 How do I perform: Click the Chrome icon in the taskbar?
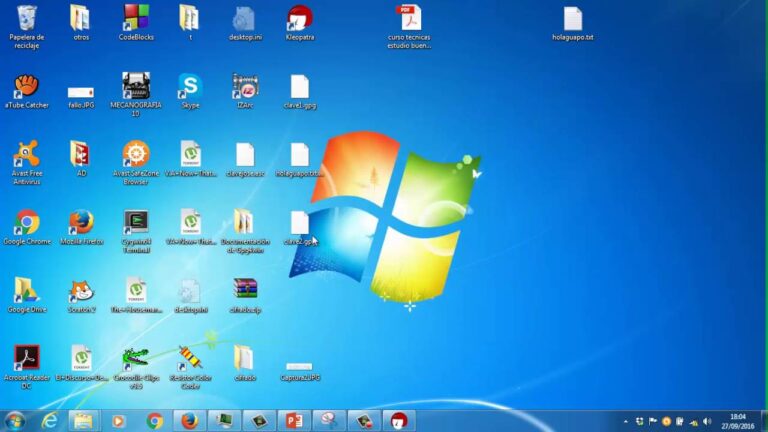(154, 421)
